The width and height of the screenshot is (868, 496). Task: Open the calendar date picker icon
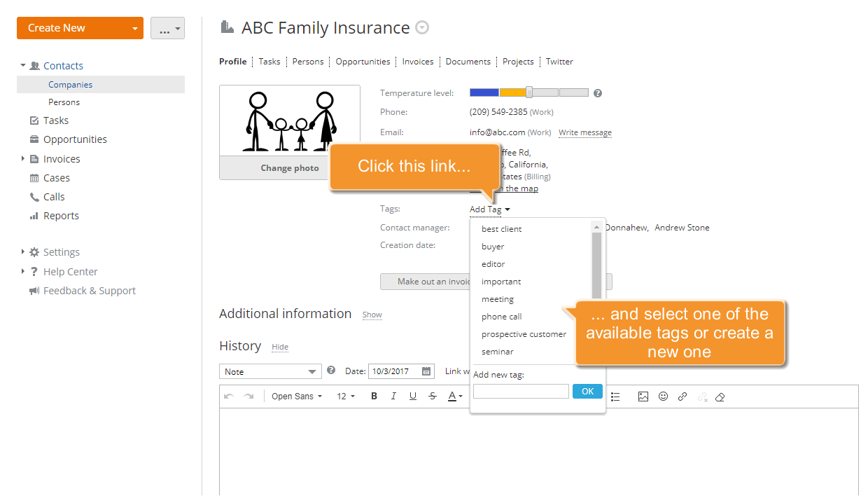pyautogui.click(x=426, y=371)
